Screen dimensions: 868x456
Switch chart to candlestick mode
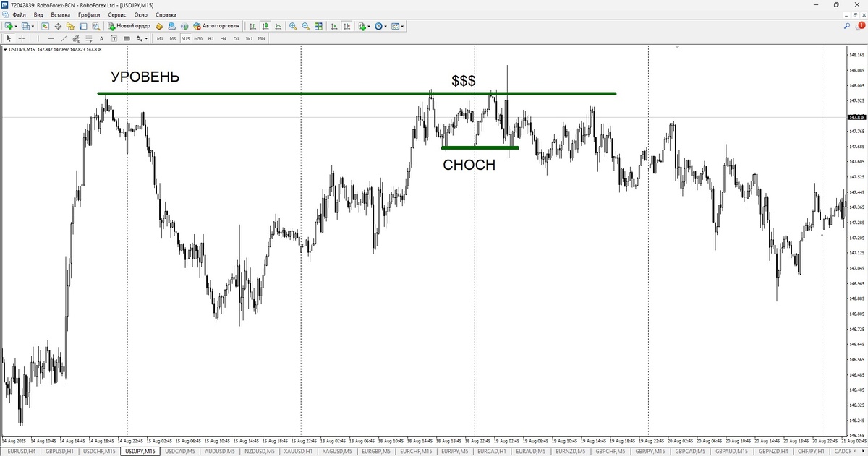tap(265, 26)
